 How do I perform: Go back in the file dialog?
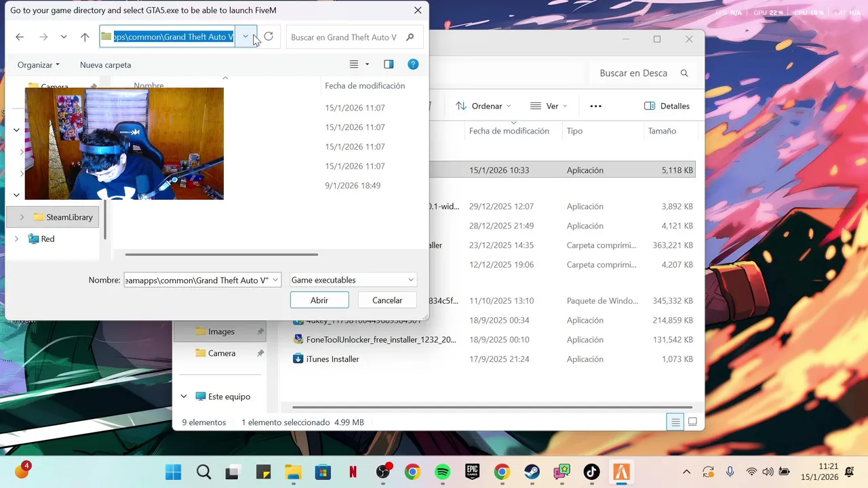(20, 37)
